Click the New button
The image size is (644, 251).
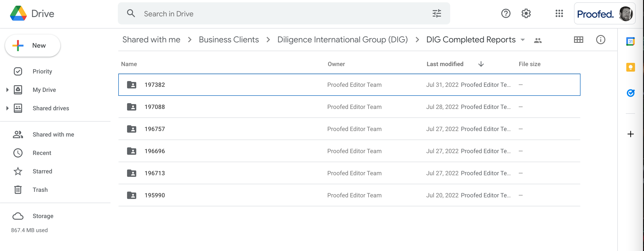(x=32, y=45)
